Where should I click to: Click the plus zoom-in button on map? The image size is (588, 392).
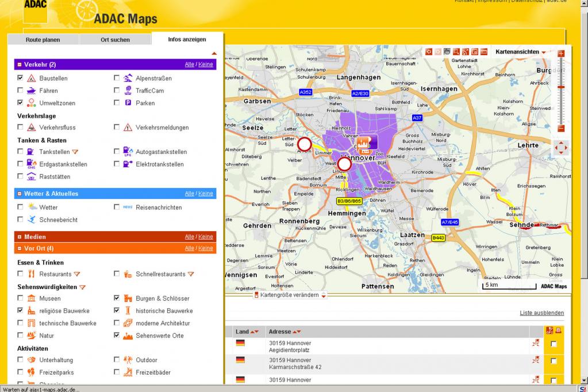pos(561,53)
